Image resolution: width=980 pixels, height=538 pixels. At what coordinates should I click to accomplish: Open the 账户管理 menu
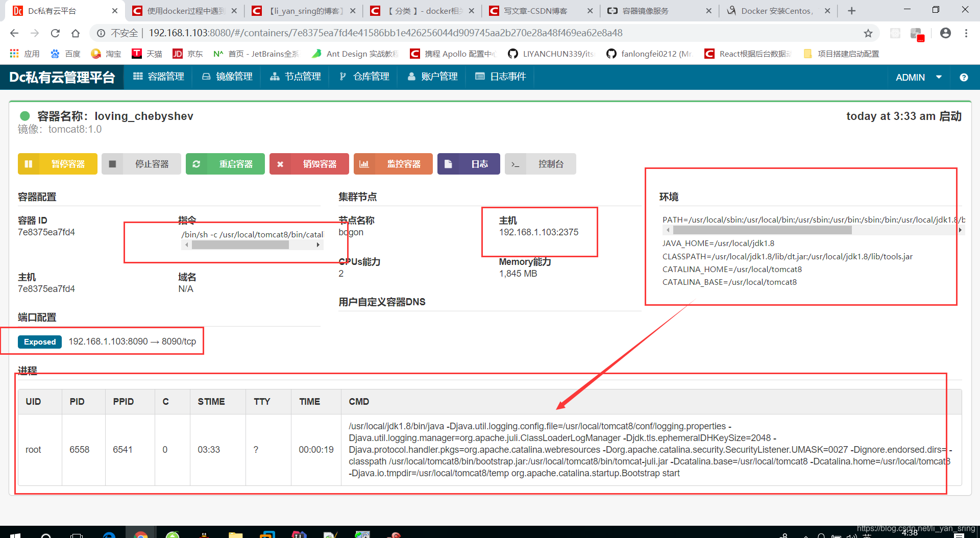432,77
